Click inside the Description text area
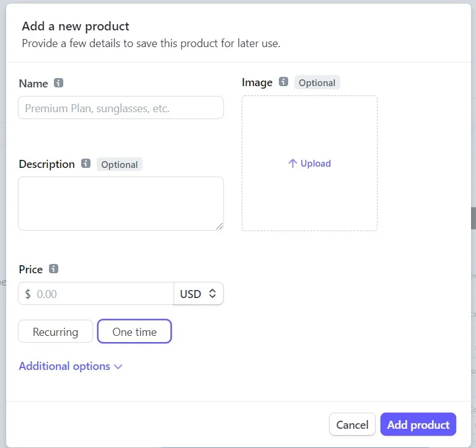476x448 pixels. (121, 203)
